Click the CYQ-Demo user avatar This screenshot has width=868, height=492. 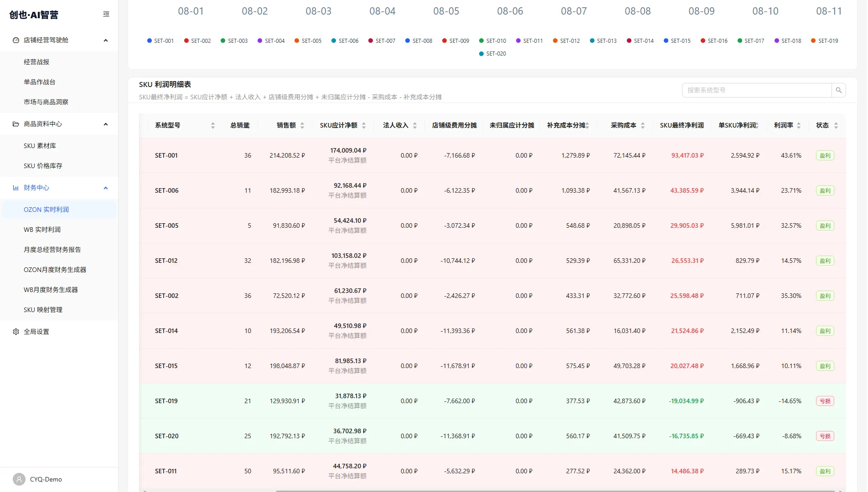pos(19,479)
